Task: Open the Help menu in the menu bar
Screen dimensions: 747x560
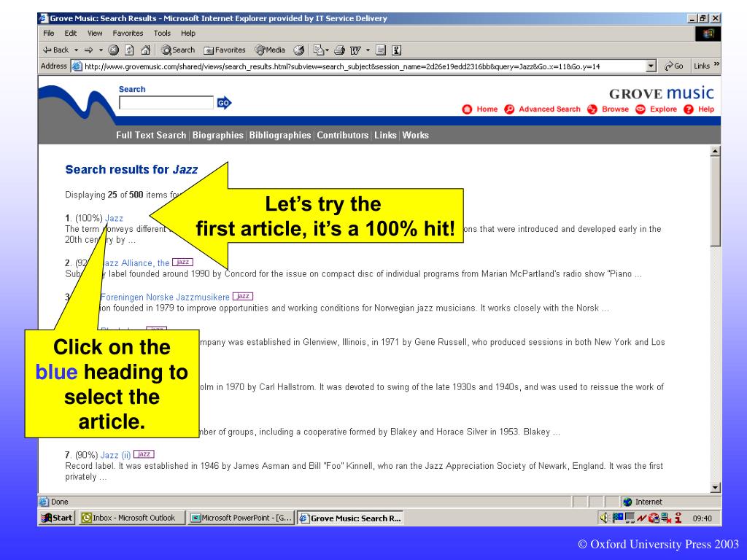Action: 188,34
